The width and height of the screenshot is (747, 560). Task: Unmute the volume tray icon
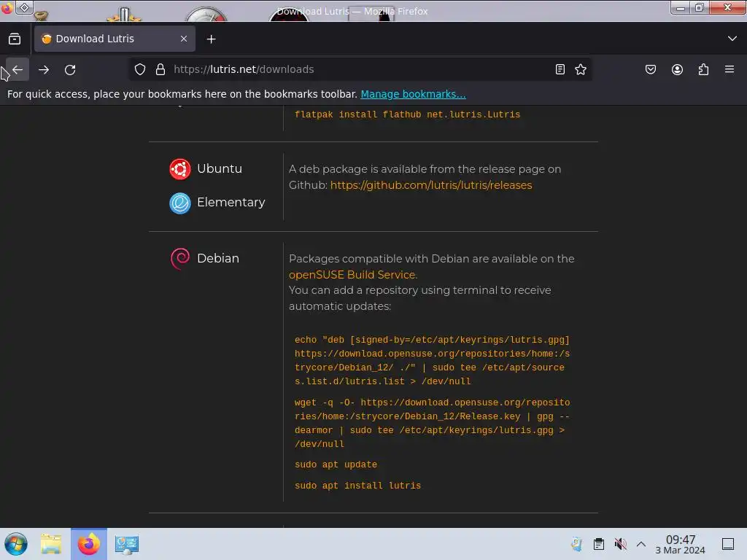click(620, 544)
